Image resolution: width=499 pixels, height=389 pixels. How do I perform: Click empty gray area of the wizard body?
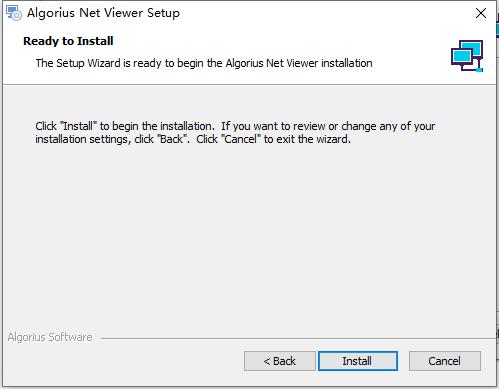247,233
